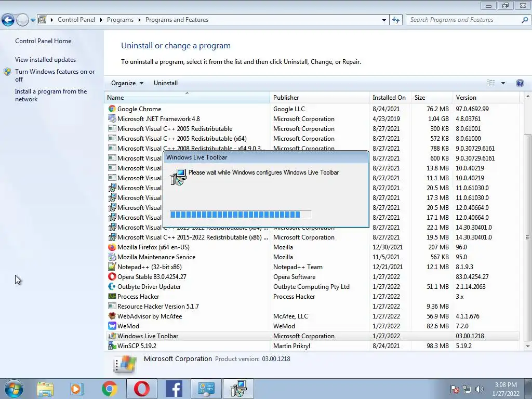Sort by the Size column header
The height and width of the screenshot is (399, 532).
(432, 97)
